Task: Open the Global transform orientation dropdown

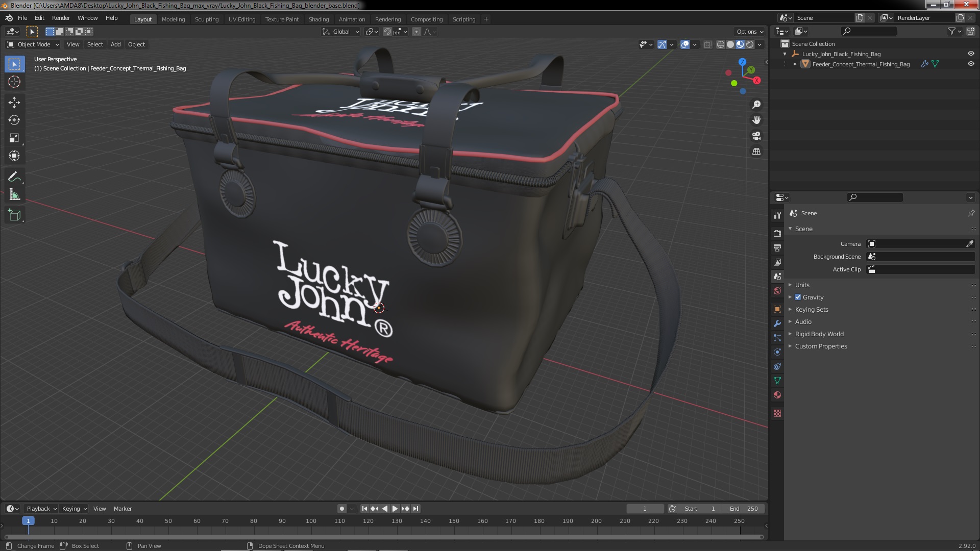Action: (341, 32)
